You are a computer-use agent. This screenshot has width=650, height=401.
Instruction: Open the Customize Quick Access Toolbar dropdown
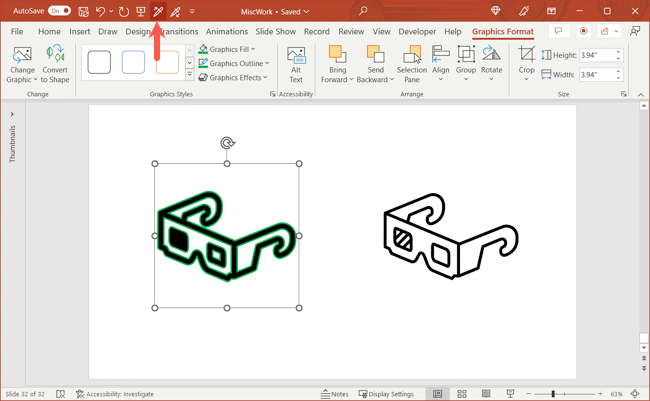192,12
